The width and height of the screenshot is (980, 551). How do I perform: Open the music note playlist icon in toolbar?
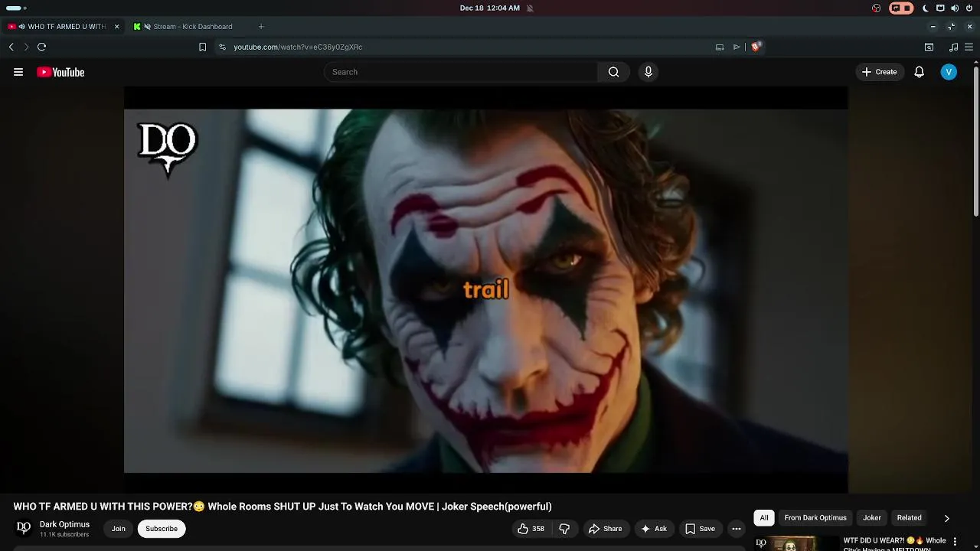pos(953,47)
